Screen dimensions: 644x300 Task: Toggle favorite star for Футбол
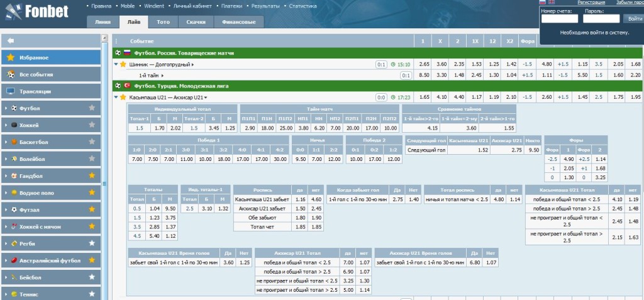[92, 108]
